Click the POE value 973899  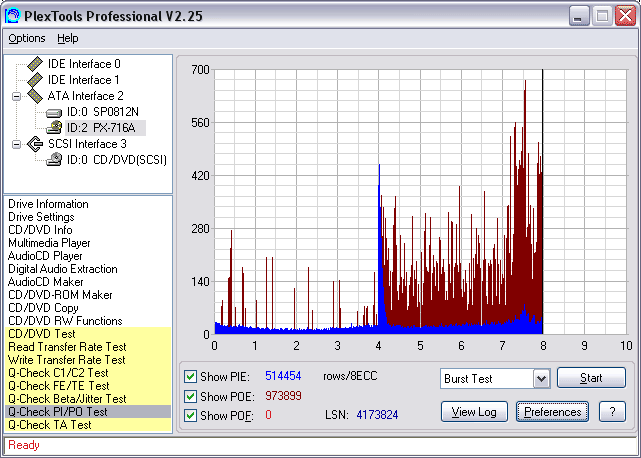pos(283,396)
